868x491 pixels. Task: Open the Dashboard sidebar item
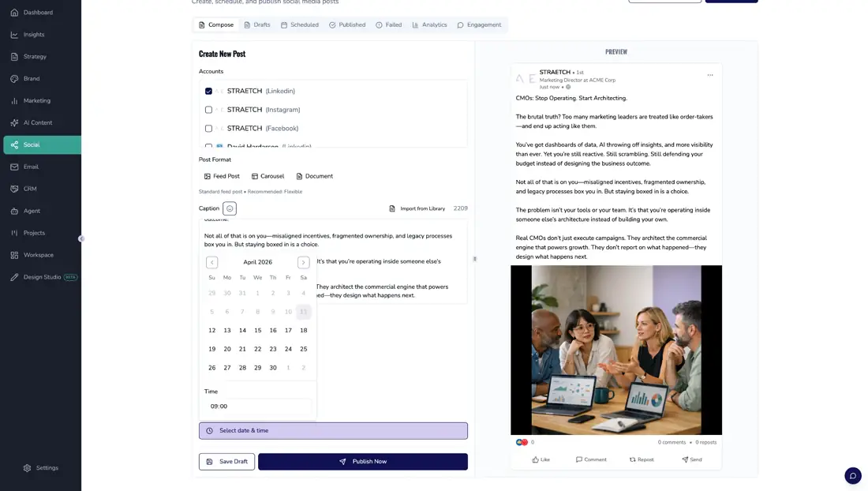click(x=40, y=12)
